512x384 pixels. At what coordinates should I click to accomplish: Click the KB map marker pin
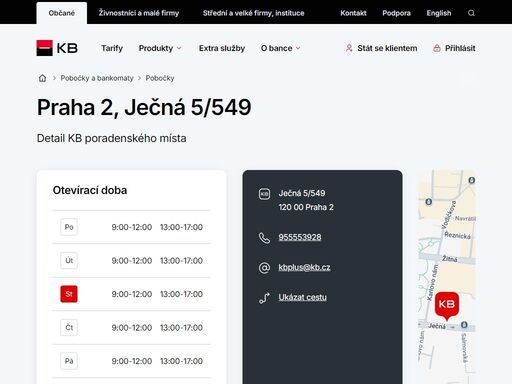[447, 305]
